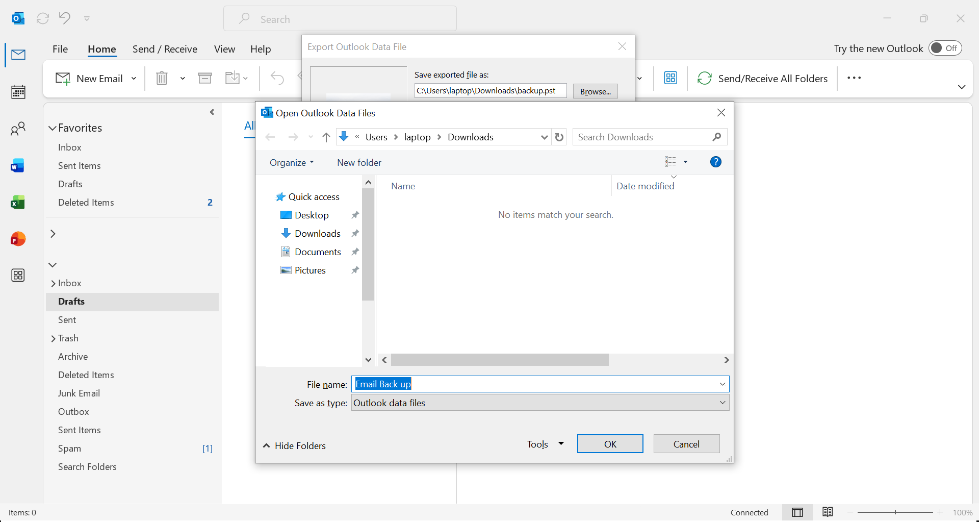Select the Home ribbon tab
Viewport: 980px width, 522px height.
[102, 49]
